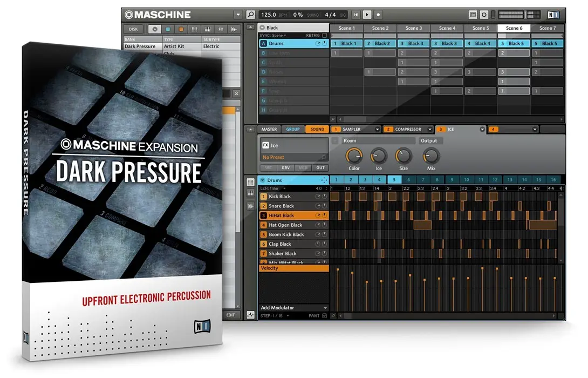
Task: Select the sounds filter orange square icon
Action: coord(181,29)
